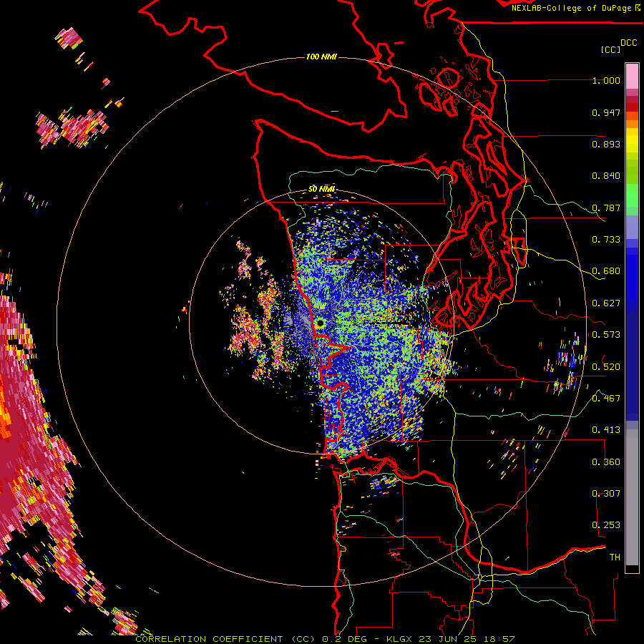Click the black radar site dot at map center

coord(321,323)
